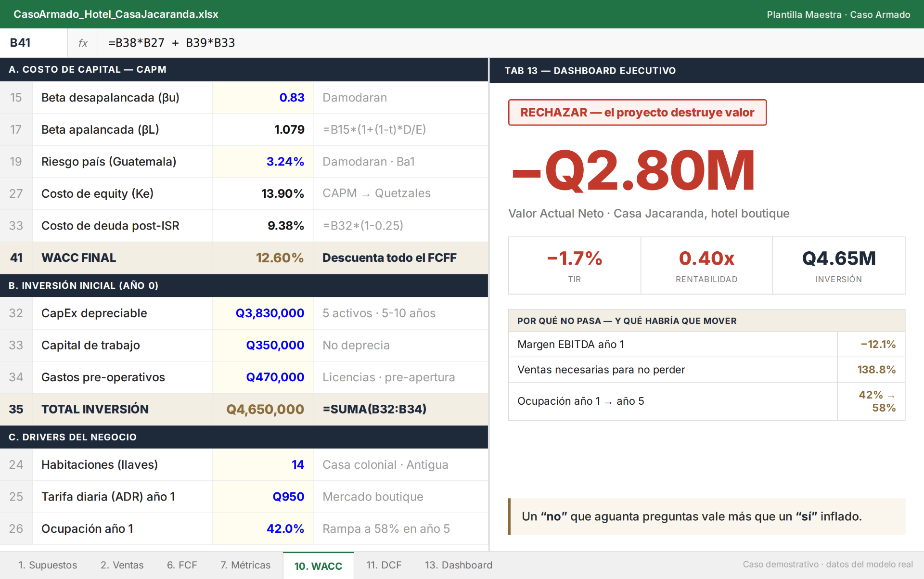The image size is (924, 579).
Task: Click the fx function icon
Action: pyautogui.click(x=83, y=43)
